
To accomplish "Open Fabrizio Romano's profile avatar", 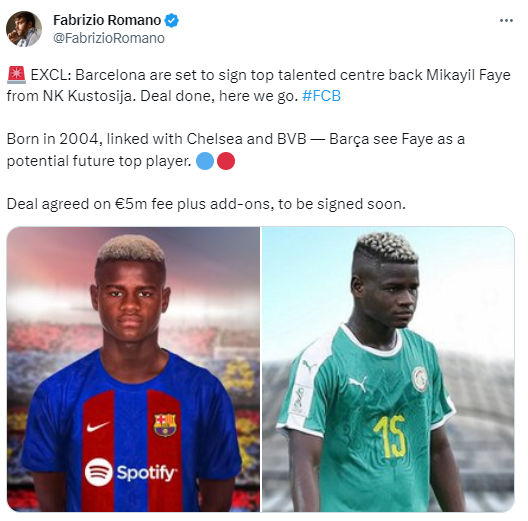I will coord(24,29).
